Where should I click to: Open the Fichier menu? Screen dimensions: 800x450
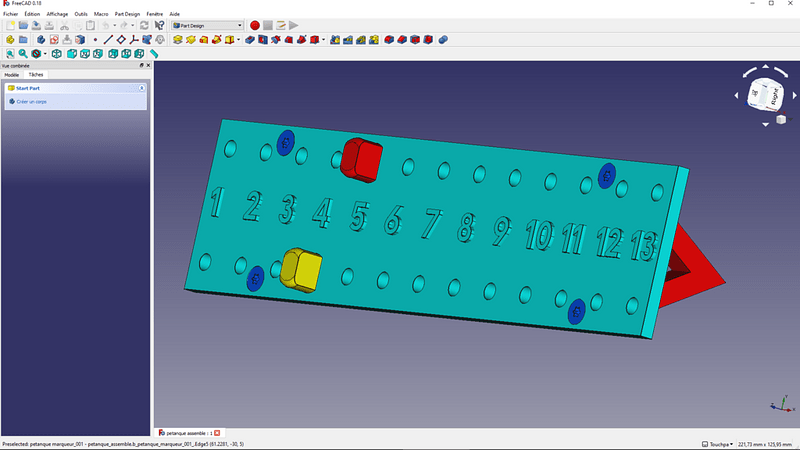(x=11, y=14)
